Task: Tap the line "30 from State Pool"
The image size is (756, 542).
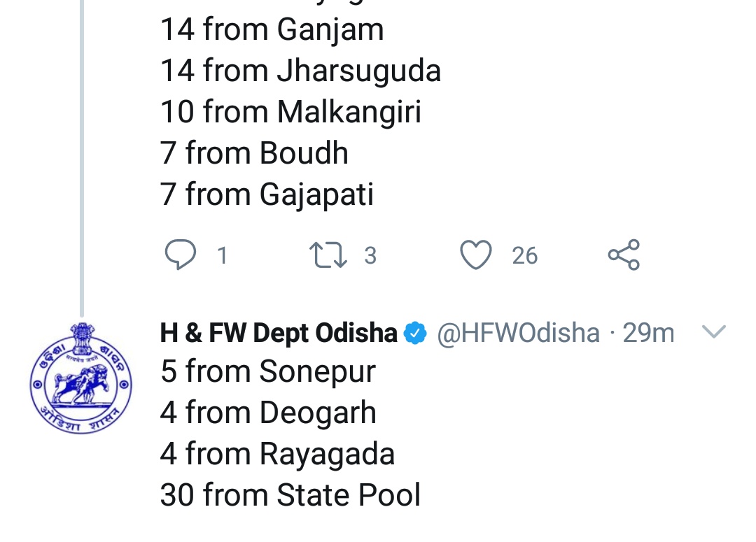Action: (290, 495)
